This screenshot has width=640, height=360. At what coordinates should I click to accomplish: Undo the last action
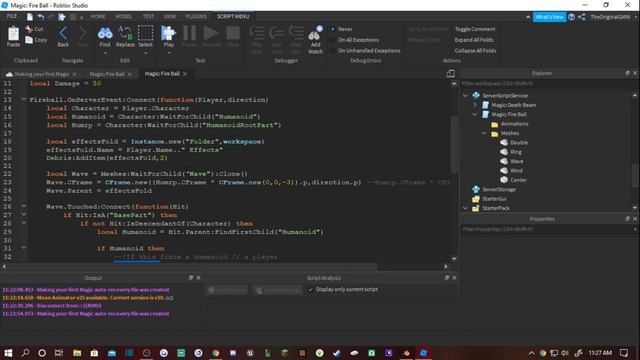point(41,17)
